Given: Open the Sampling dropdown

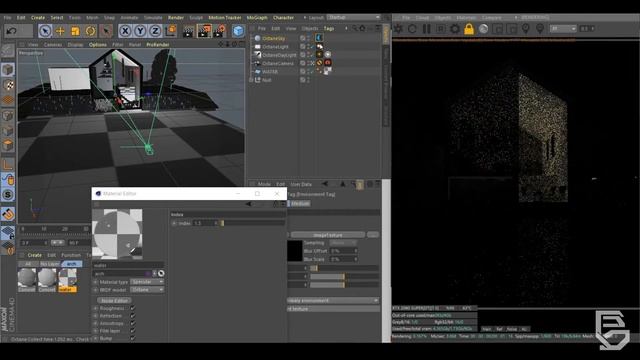Looking at the screenshot, I should pos(343,243).
